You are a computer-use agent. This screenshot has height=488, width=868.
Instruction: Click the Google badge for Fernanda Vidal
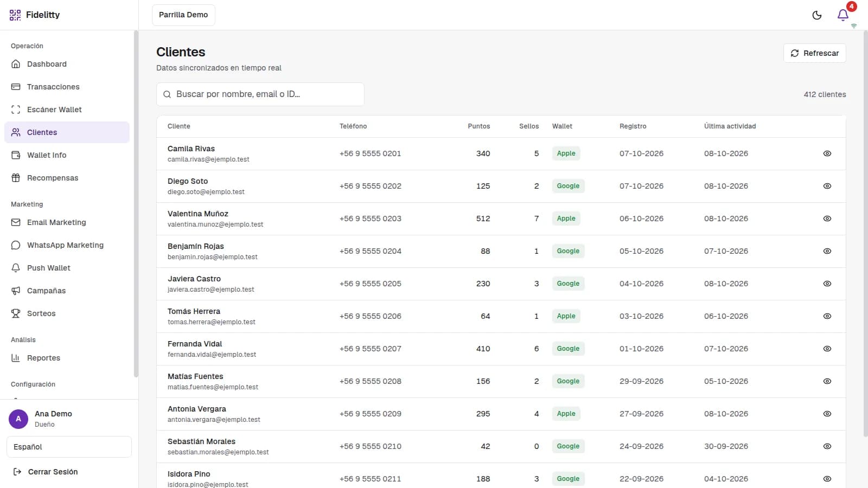(568, 349)
